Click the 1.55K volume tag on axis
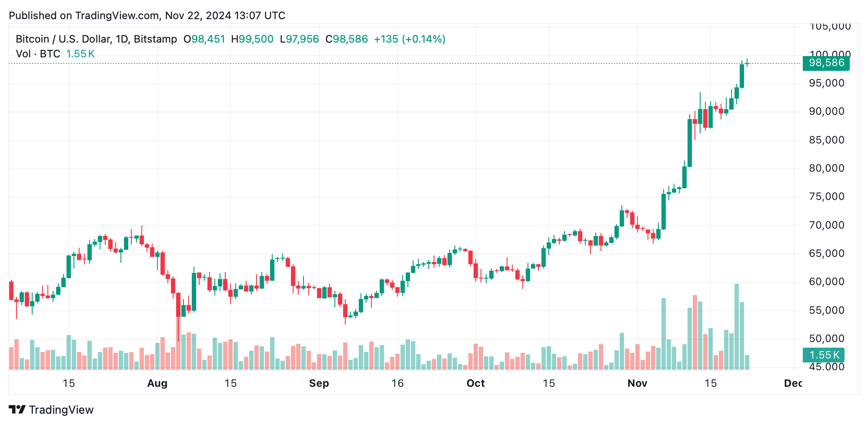This screenshot has height=425, width=868. [824, 355]
